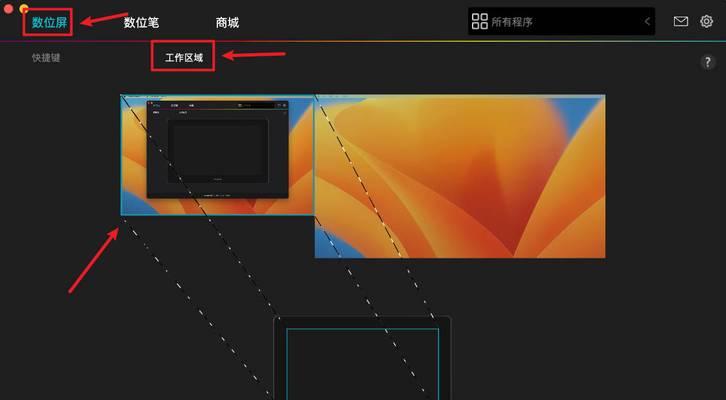
Task: Open the 所有程序 application dropdown
Action: [x=561, y=21]
